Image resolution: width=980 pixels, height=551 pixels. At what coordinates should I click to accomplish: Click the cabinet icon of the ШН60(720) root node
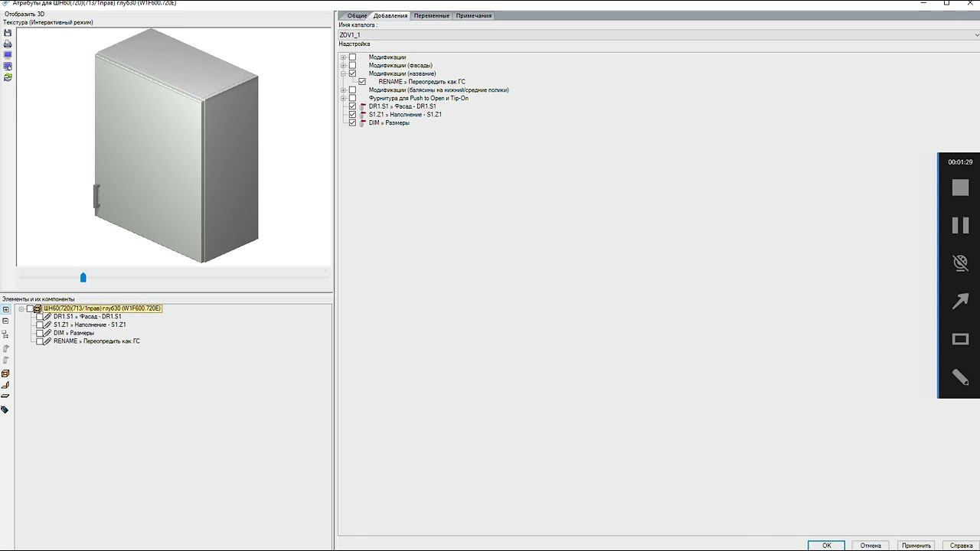tap(38, 308)
